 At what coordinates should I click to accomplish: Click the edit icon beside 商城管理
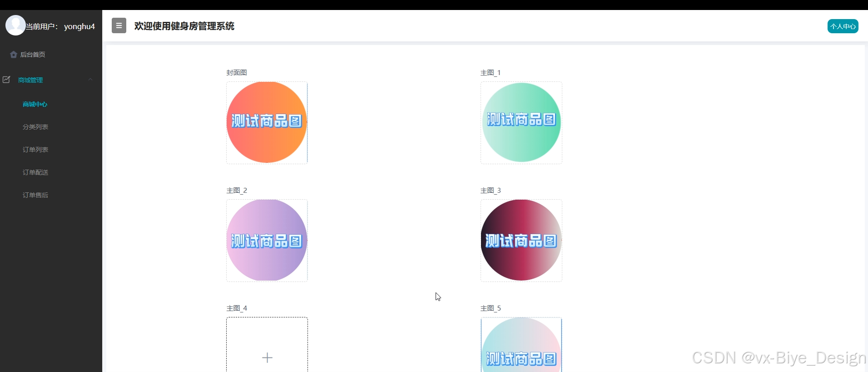click(6, 80)
